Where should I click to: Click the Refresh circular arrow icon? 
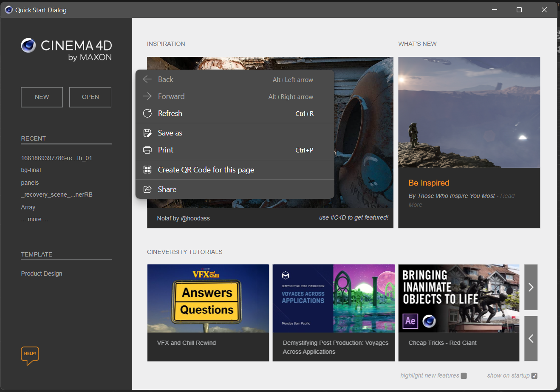(147, 113)
